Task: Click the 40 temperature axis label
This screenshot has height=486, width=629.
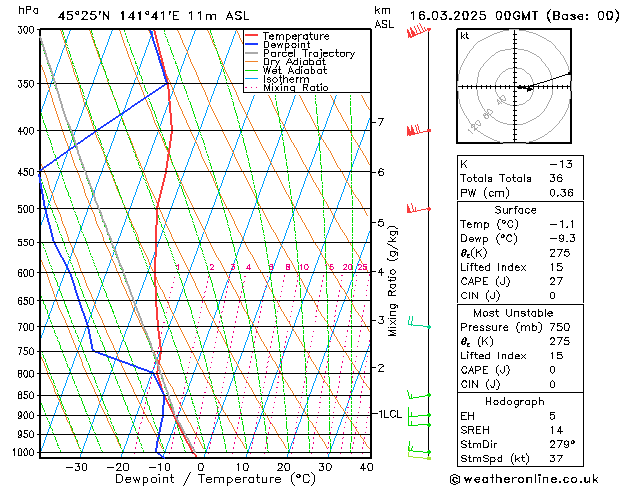Action: click(366, 467)
